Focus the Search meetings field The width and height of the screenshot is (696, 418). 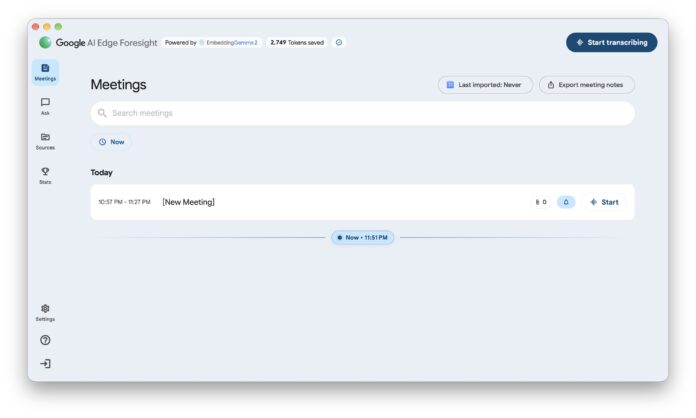point(362,113)
